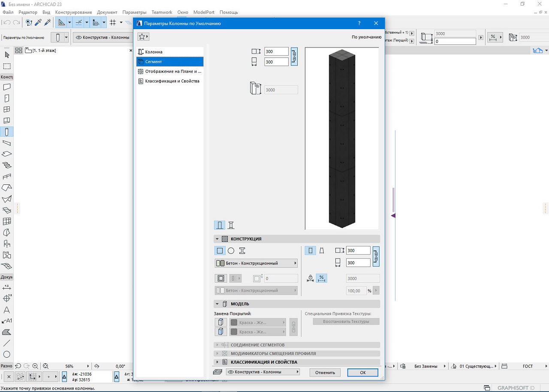The width and height of the screenshot is (549, 392).
Task: Confirm the dialog with OK
Action: (362, 372)
